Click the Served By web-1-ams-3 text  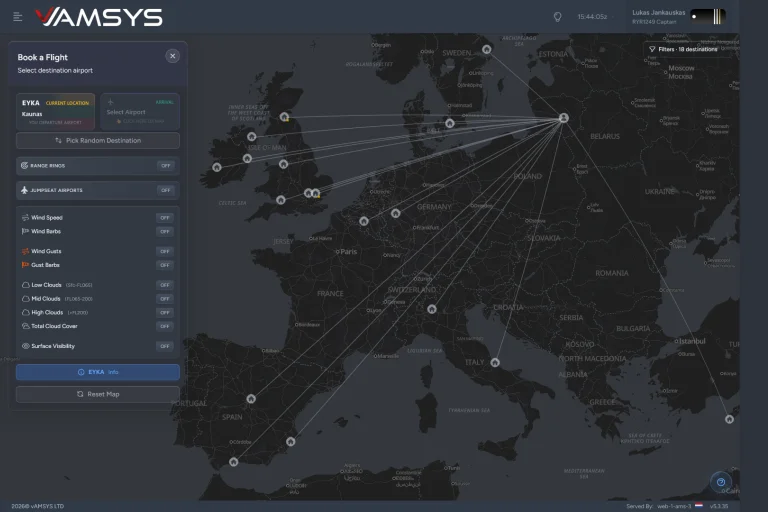pyautogui.click(x=658, y=506)
